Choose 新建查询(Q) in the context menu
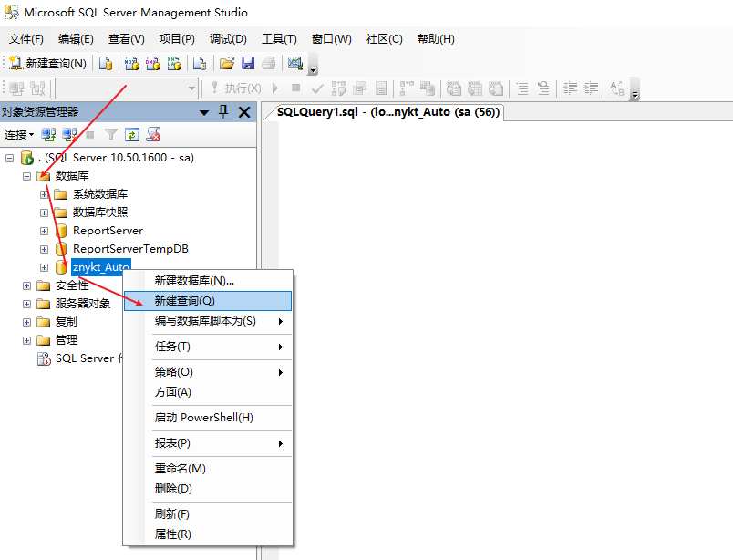Viewport: 733px width, 560px height. tap(208, 301)
